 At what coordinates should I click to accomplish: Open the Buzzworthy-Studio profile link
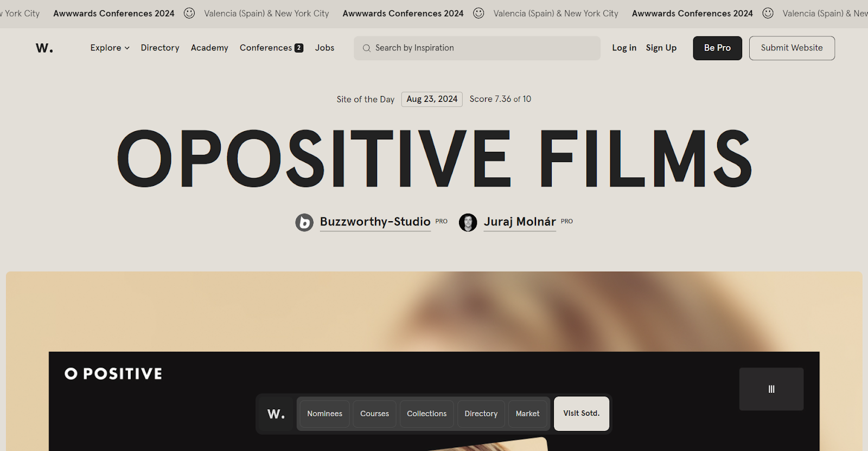coord(375,222)
